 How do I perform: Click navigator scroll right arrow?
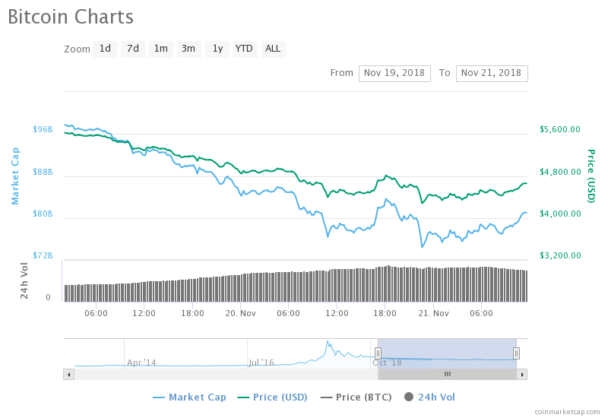click(522, 374)
